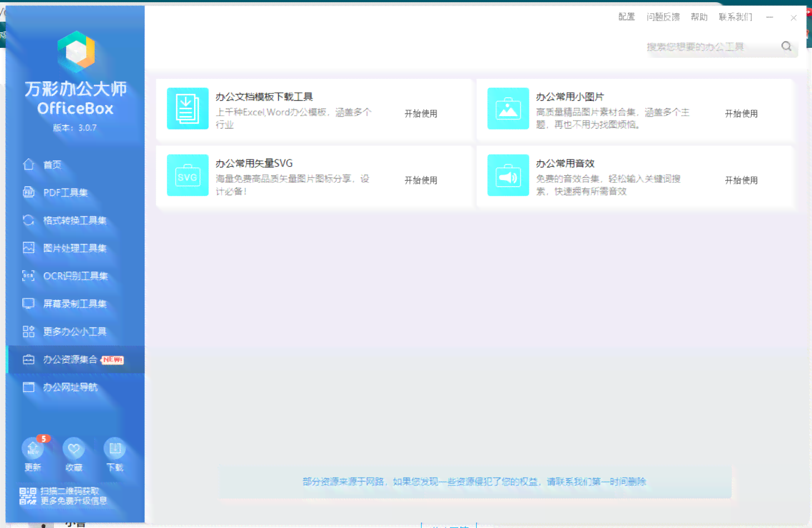Open the 帮助 help menu
Image resolution: width=812 pixels, height=528 pixels.
(699, 17)
